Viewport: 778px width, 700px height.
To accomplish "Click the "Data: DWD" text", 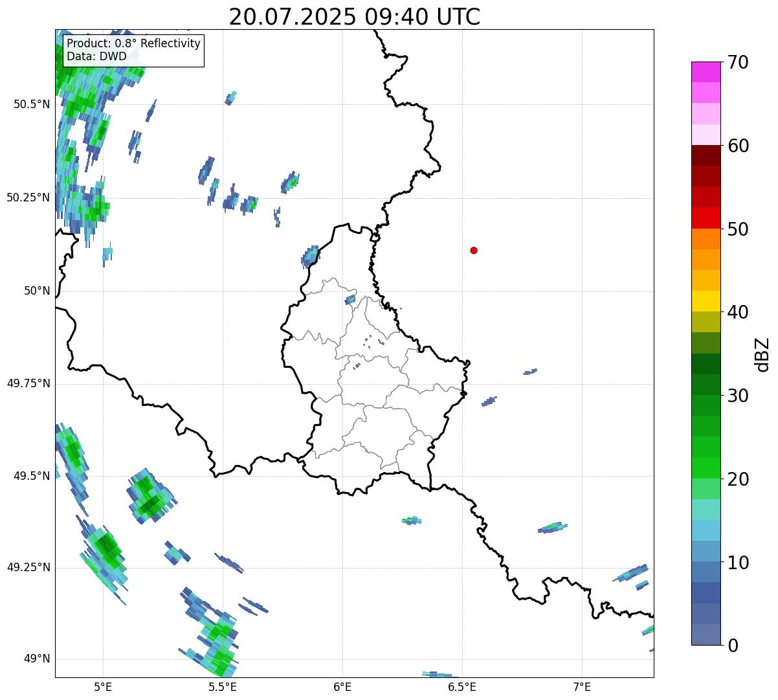I will [x=96, y=57].
